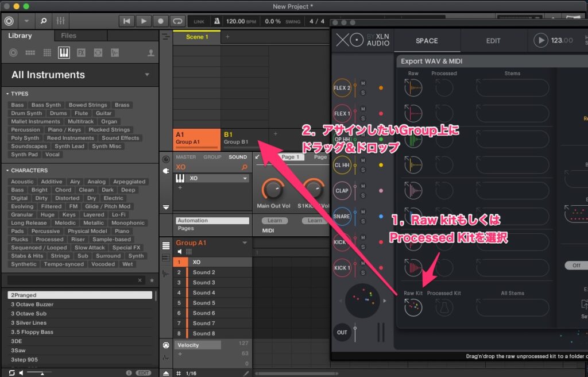
Task: Mute the FLEX 2 channel
Action: click(x=363, y=84)
